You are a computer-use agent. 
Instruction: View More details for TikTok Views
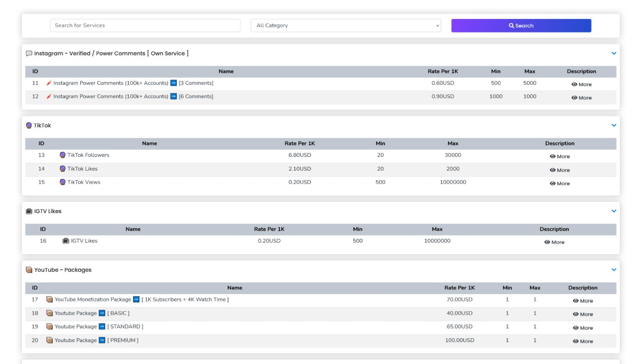coord(560,184)
